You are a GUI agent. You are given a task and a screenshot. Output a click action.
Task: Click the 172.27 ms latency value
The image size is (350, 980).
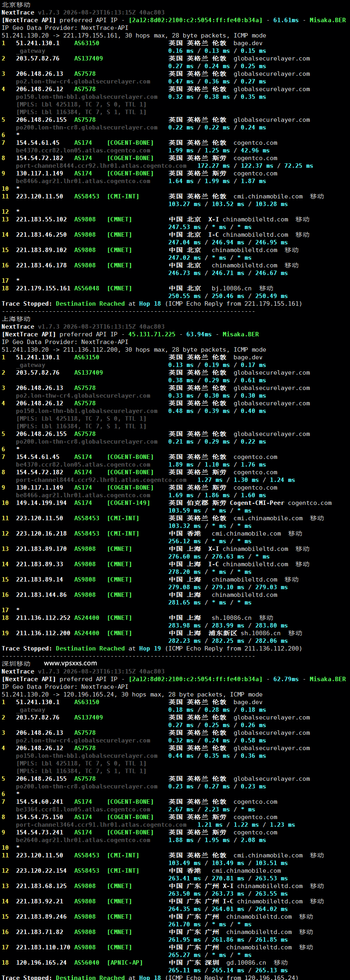click(x=213, y=166)
